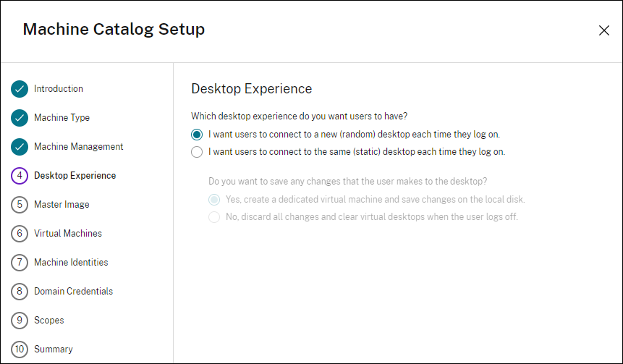Click the Machine Management checkmark icon
This screenshot has height=364, width=623.
click(x=20, y=147)
